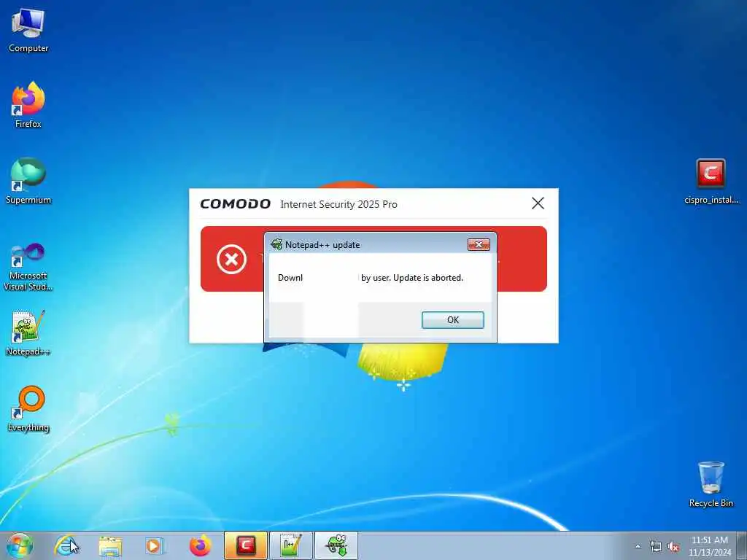Click the COMODO logo text
Viewport: 747px width, 560px height.
[236, 204]
